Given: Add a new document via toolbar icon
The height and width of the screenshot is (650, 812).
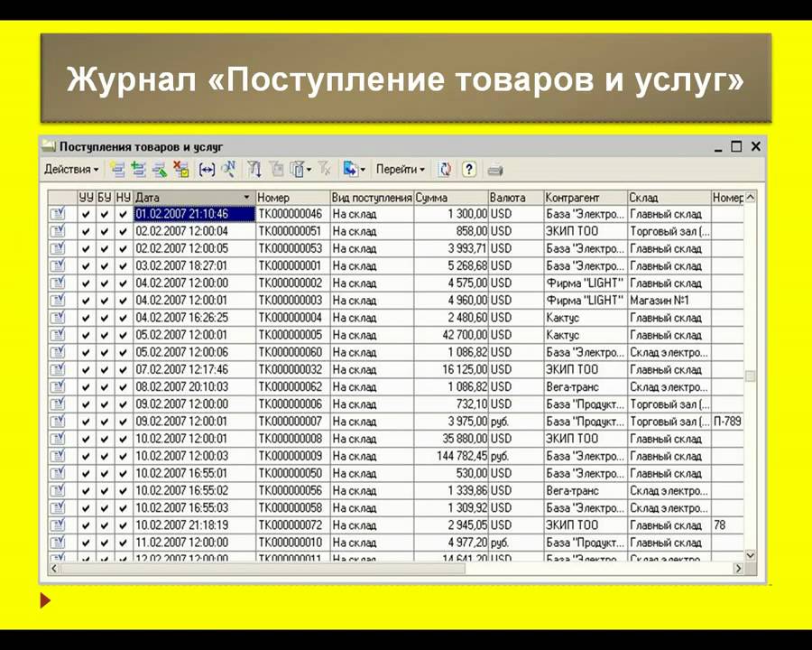Looking at the screenshot, I should click(x=118, y=170).
